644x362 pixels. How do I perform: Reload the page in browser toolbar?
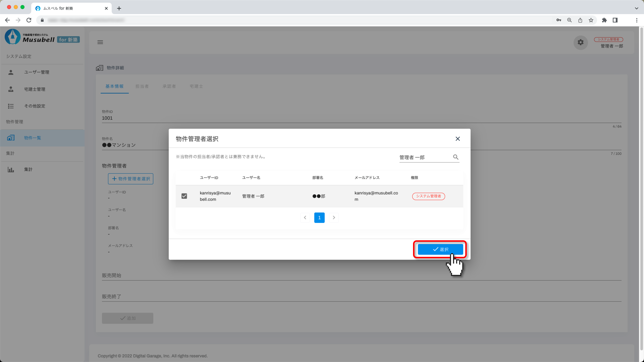point(29,20)
